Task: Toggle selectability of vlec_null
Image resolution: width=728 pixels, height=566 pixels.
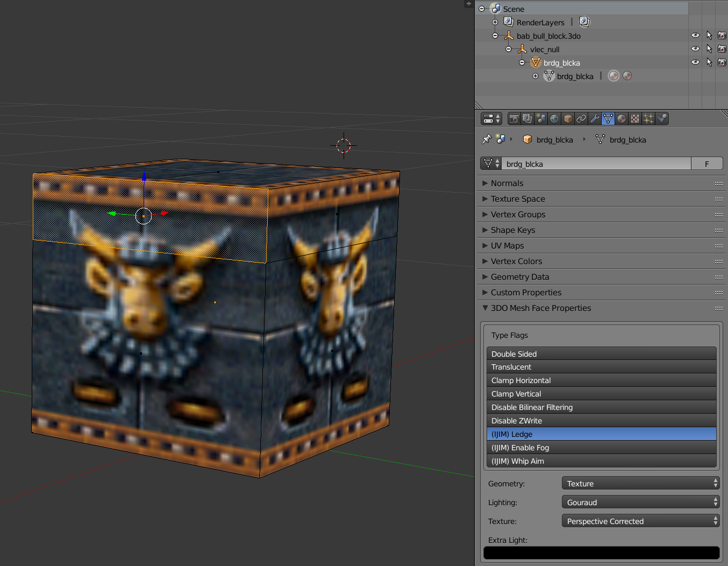Action: pyautogui.click(x=709, y=49)
